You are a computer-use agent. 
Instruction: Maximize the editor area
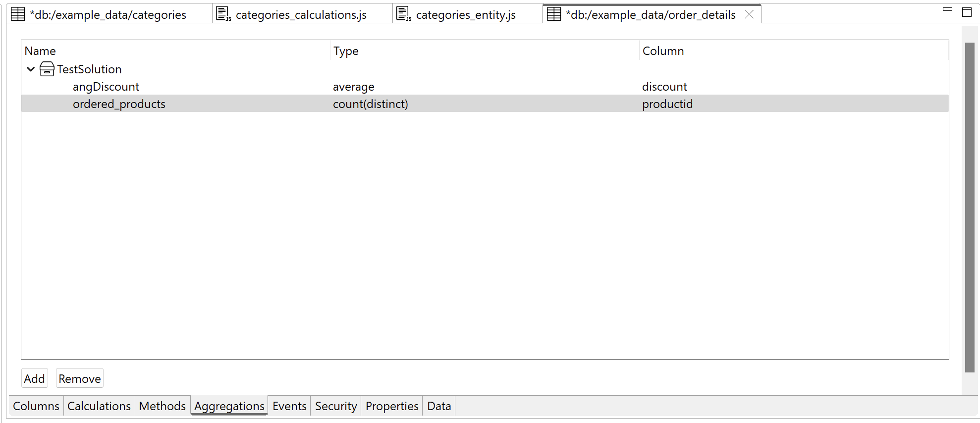(x=967, y=12)
